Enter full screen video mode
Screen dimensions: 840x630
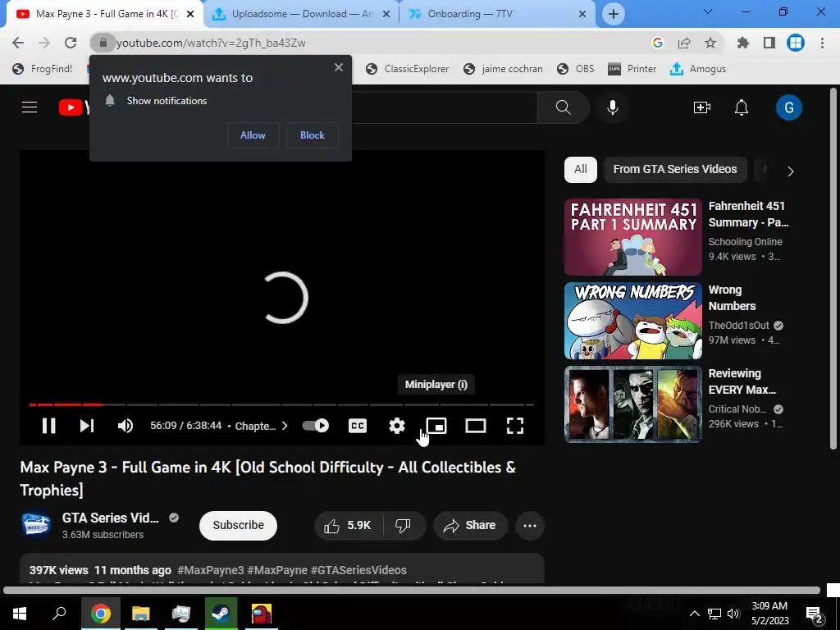pyautogui.click(x=515, y=426)
